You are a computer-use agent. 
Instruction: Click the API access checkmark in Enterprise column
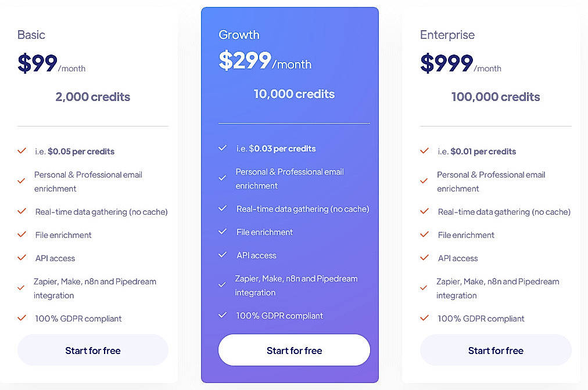tap(425, 259)
